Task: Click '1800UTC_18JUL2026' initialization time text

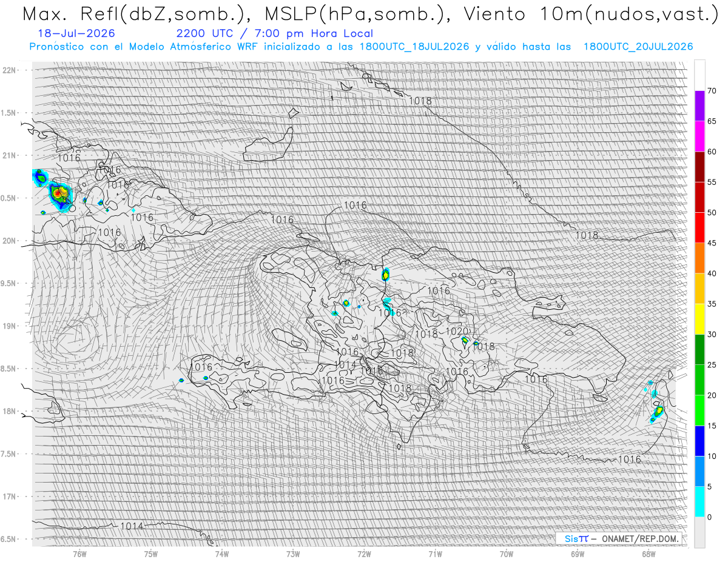Action: coord(414,47)
